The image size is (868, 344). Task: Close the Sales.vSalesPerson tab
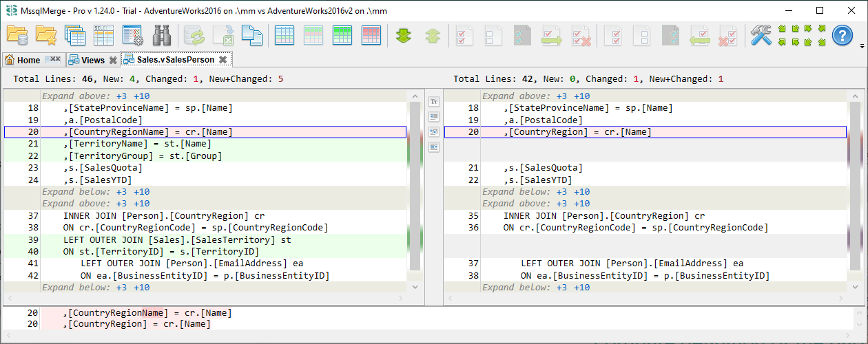point(223,60)
